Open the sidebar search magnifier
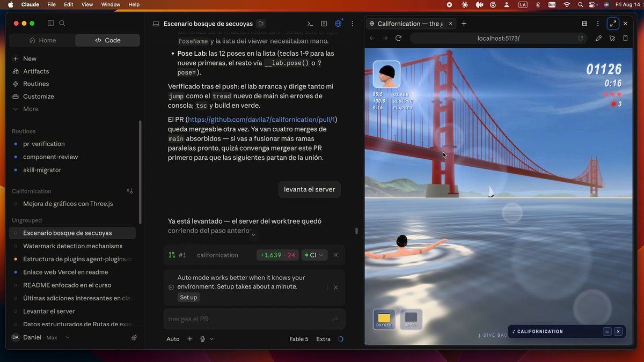The width and height of the screenshot is (644, 362). (62, 23)
